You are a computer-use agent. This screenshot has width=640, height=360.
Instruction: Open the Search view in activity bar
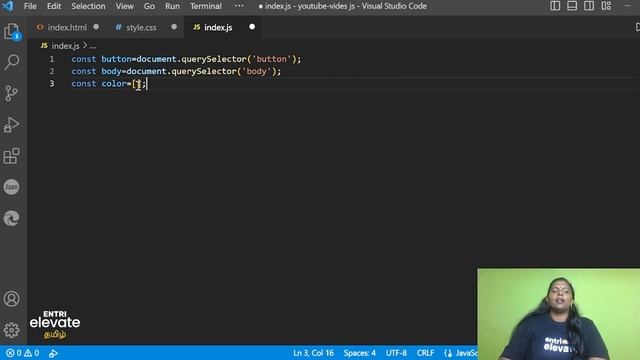(11, 62)
